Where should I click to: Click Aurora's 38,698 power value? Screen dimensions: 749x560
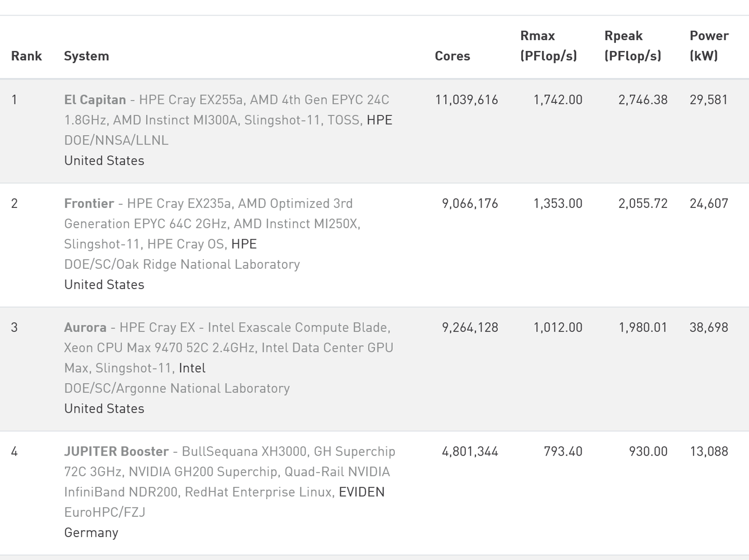708,327
